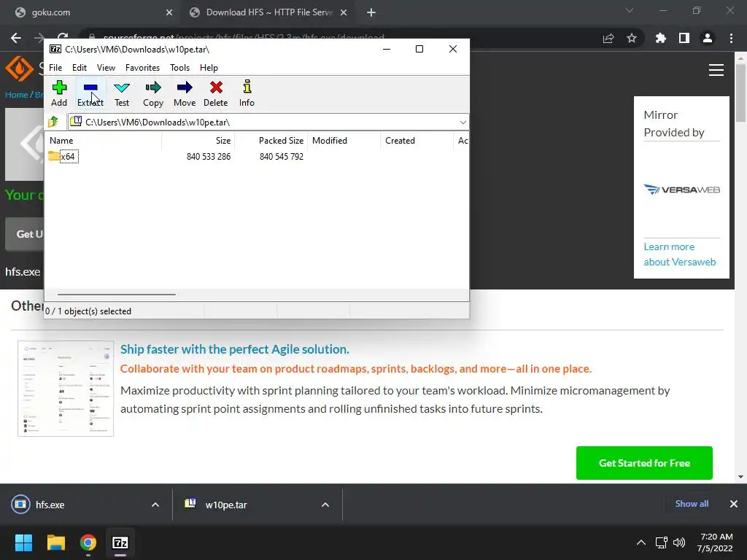747x560 pixels.
Task: Click Learn more about Versaweb link
Action: click(x=679, y=254)
